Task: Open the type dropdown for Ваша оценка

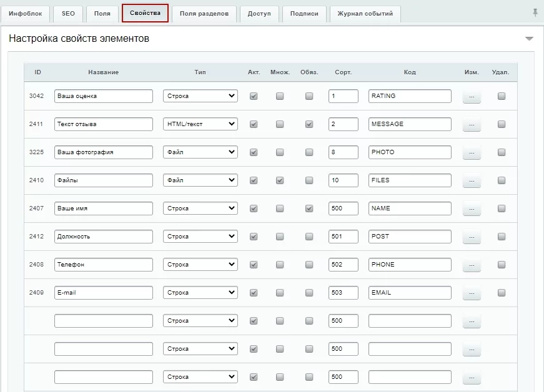Action: click(200, 96)
